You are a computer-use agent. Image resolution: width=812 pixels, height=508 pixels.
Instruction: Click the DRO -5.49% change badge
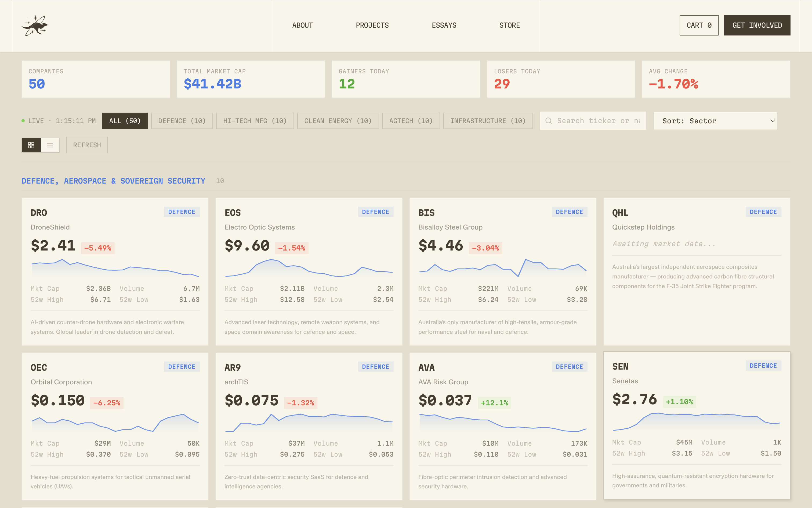tap(98, 248)
